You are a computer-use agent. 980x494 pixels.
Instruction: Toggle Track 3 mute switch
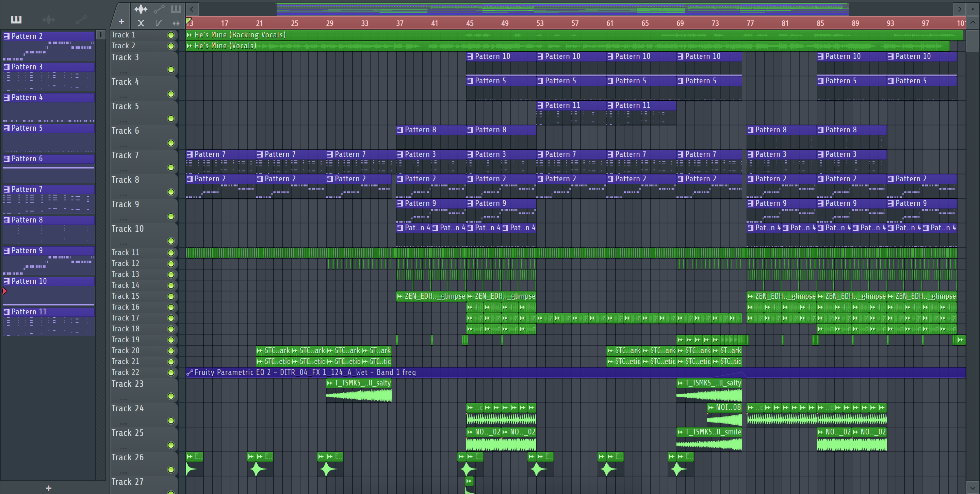click(171, 70)
